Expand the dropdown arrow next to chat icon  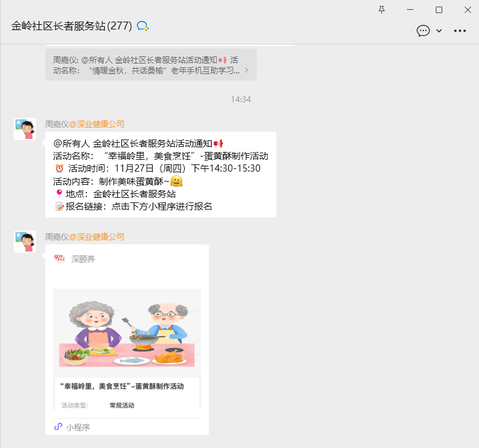coord(439,31)
